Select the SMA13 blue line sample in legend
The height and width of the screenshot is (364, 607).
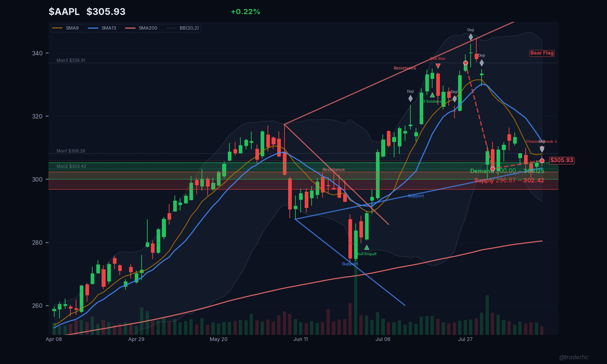coord(93,28)
